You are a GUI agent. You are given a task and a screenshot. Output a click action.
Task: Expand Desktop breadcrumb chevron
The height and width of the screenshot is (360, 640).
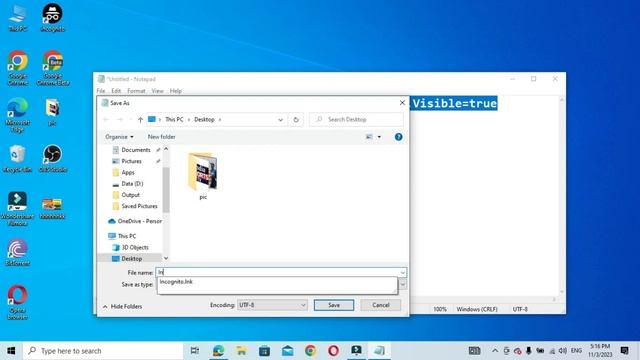220,120
